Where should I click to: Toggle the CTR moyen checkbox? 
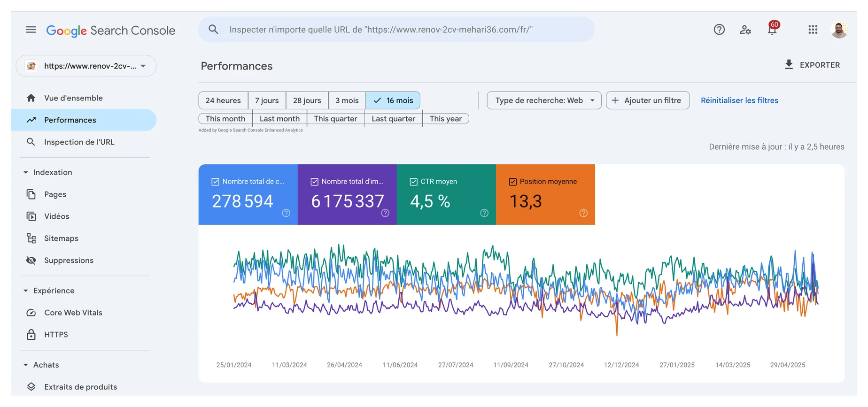(414, 182)
